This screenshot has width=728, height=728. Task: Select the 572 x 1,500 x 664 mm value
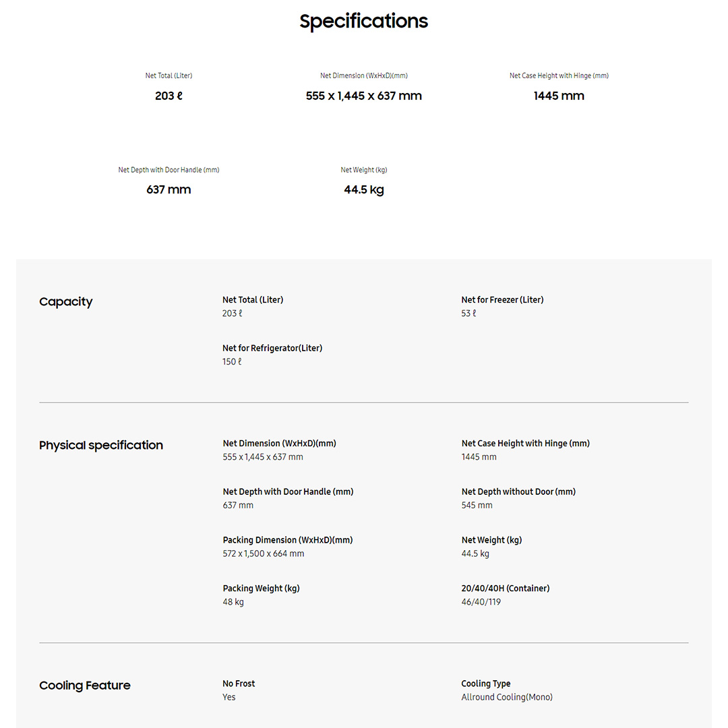click(x=264, y=554)
